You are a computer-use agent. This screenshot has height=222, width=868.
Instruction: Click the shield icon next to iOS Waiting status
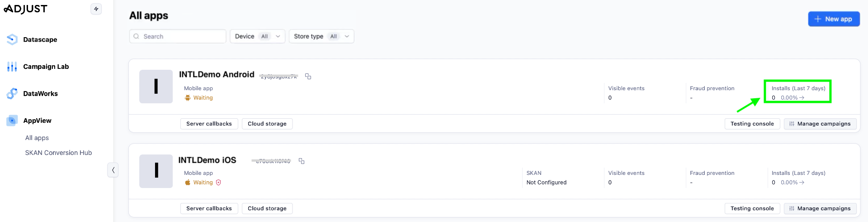[x=218, y=183]
